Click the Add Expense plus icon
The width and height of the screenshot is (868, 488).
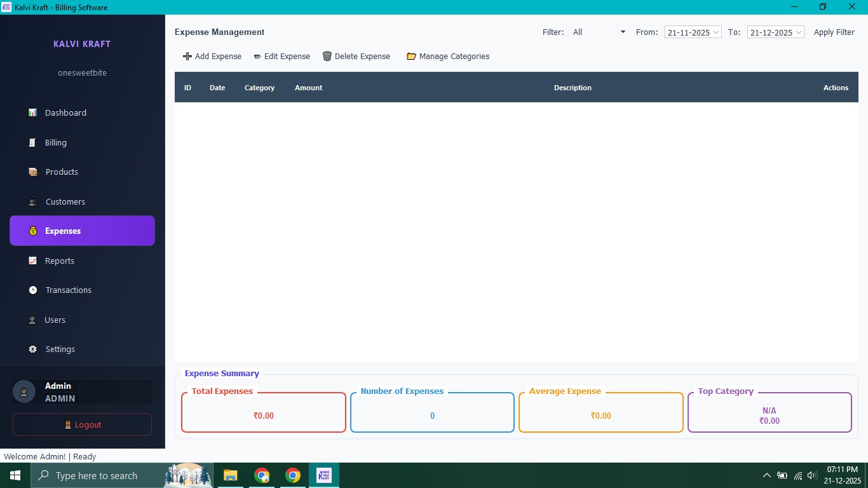(x=187, y=57)
